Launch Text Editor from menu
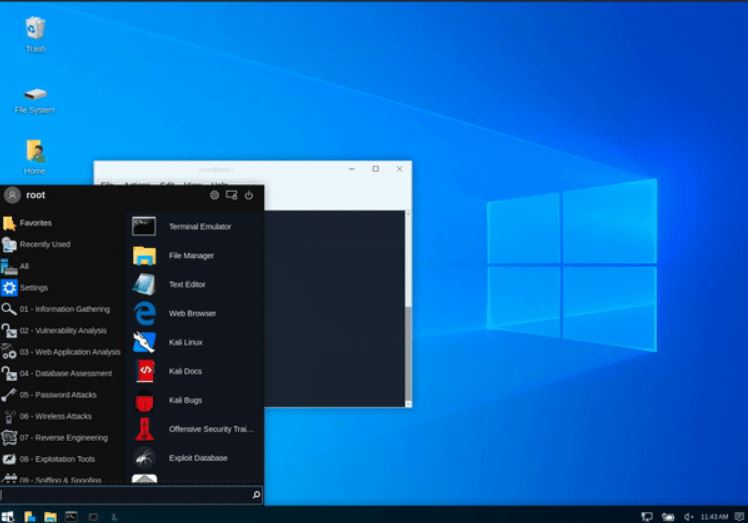The height and width of the screenshot is (523, 748). tap(193, 284)
